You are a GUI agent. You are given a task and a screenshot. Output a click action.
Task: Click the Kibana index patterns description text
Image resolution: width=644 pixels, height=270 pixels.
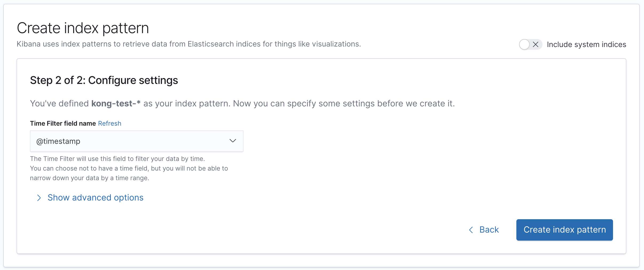point(189,44)
